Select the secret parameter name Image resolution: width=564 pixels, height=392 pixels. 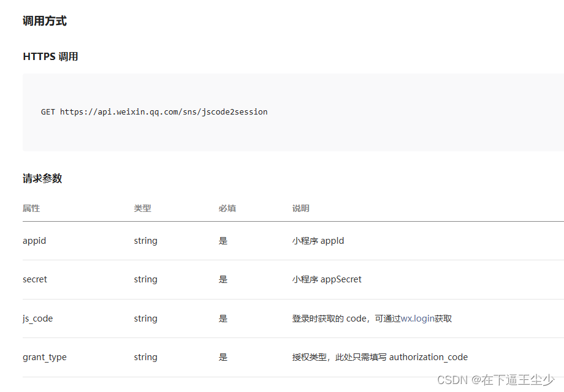click(34, 279)
